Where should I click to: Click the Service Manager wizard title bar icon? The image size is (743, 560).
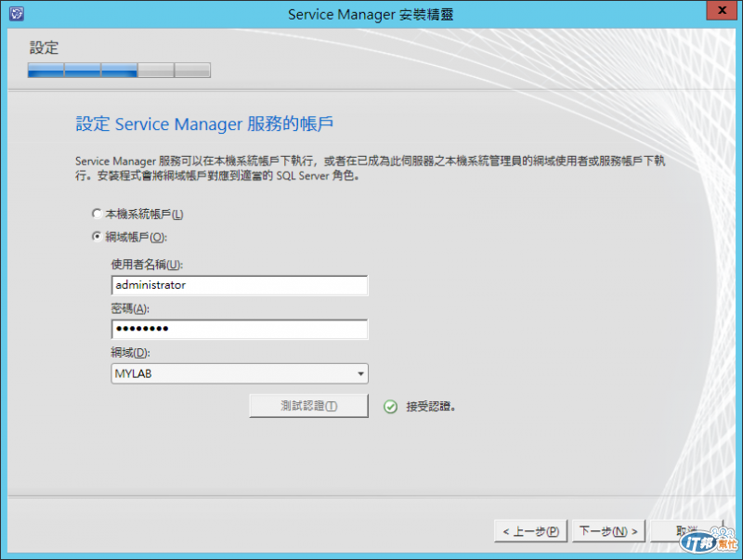[x=16, y=13]
